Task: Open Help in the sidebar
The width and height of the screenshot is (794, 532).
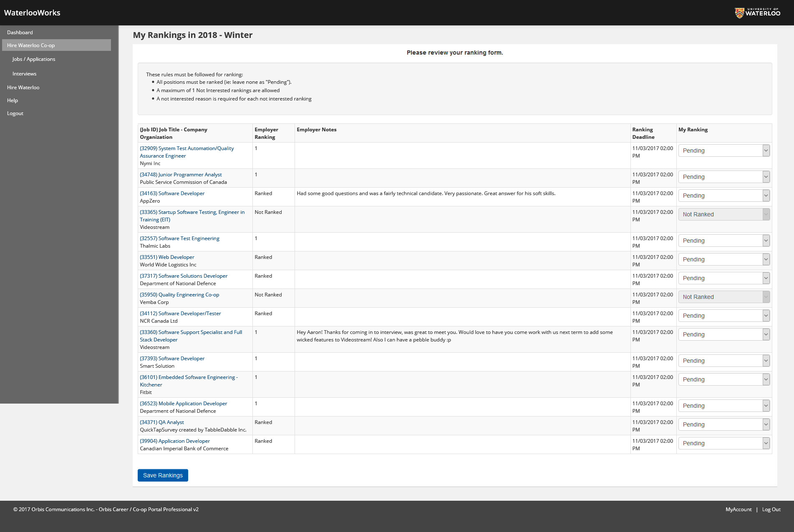Action: [13, 100]
